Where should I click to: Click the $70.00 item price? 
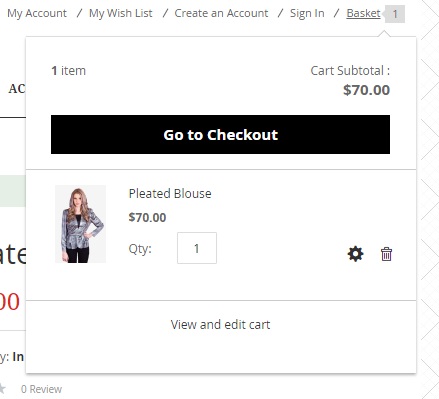(147, 217)
